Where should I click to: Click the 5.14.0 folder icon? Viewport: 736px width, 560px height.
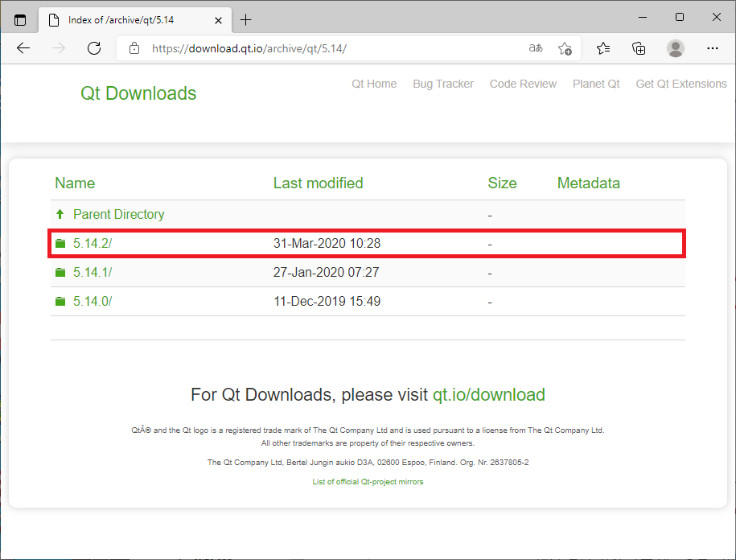coord(60,302)
